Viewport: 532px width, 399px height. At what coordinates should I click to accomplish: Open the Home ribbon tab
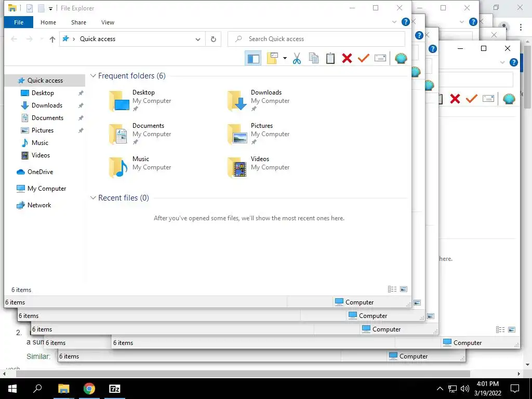(48, 22)
